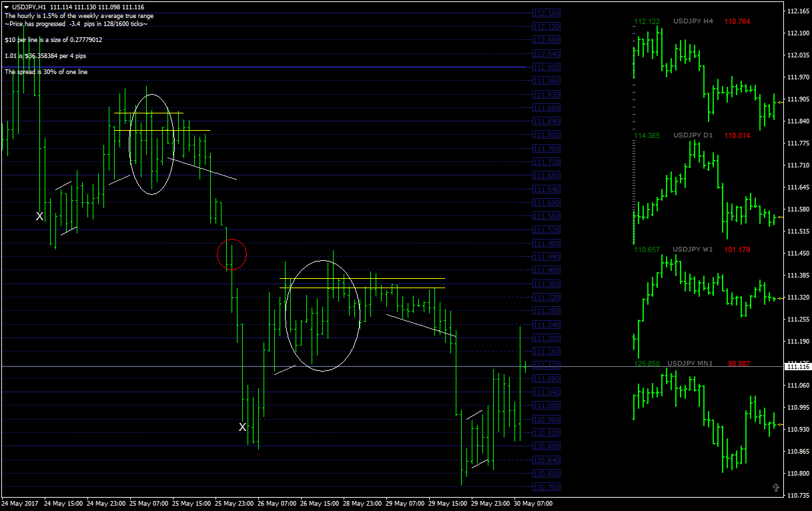812x511 pixels.
Task: Click the 111.000 grid level box
Action: (x=547, y=406)
